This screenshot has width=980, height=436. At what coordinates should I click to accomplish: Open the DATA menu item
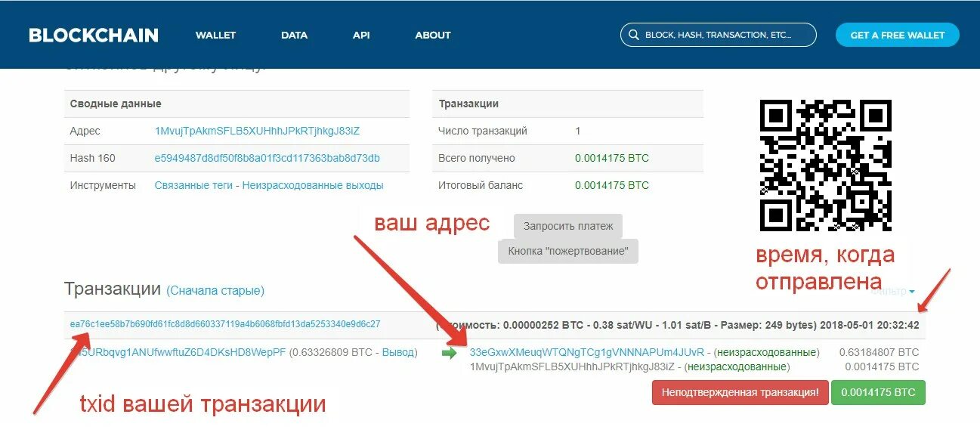(x=294, y=35)
